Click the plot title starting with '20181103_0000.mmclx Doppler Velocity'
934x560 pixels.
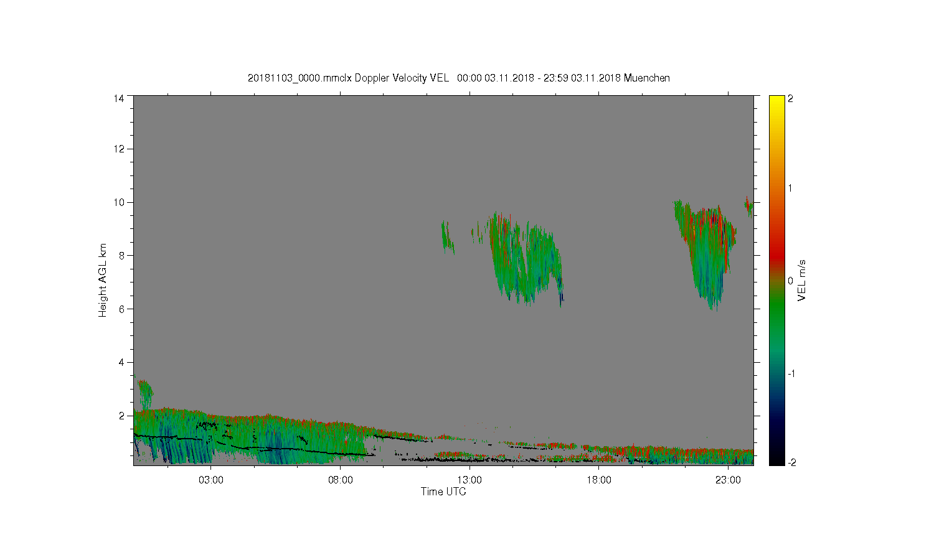pos(459,78)
